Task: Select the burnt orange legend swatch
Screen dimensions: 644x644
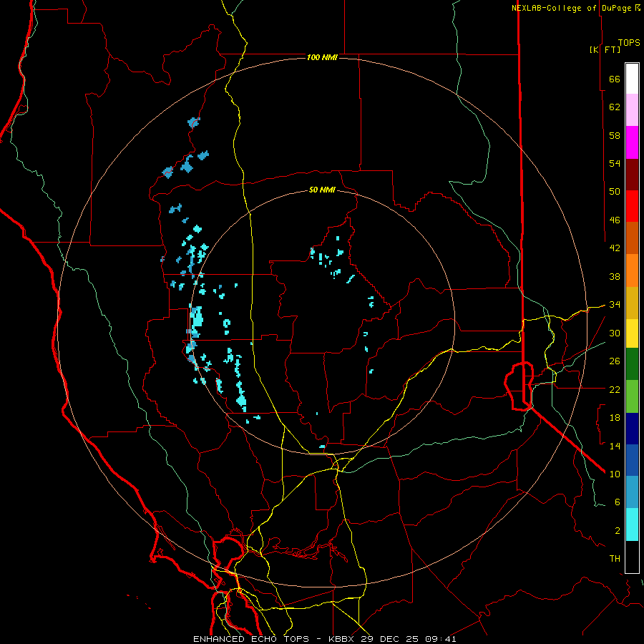Action: coord(632,238)
